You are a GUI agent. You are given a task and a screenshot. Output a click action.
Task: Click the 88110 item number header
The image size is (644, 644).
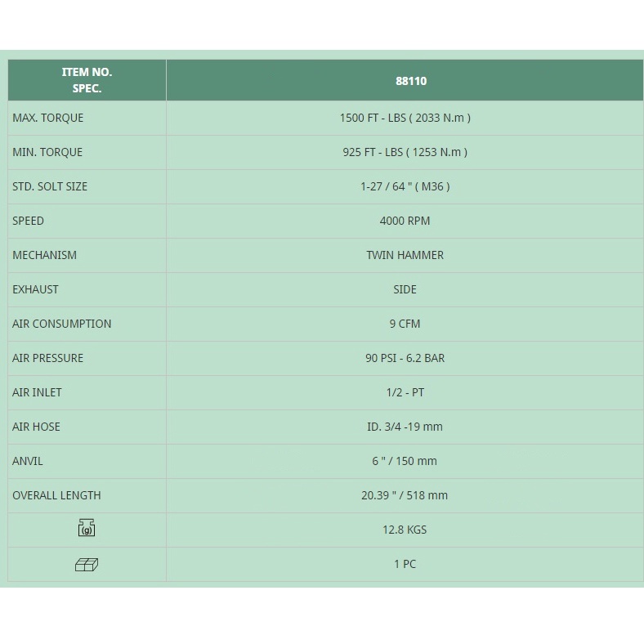(x=405, y=81)
